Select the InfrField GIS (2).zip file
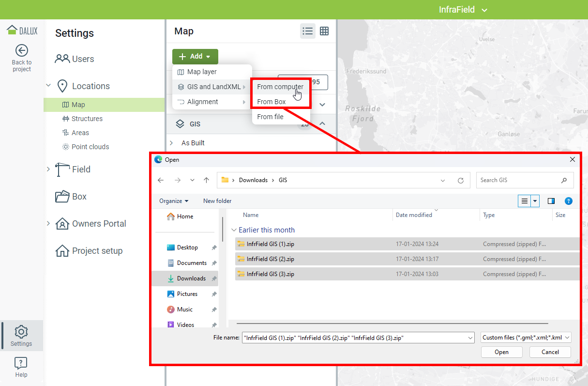The image size is (588, 386). click(x=270, y=259)
